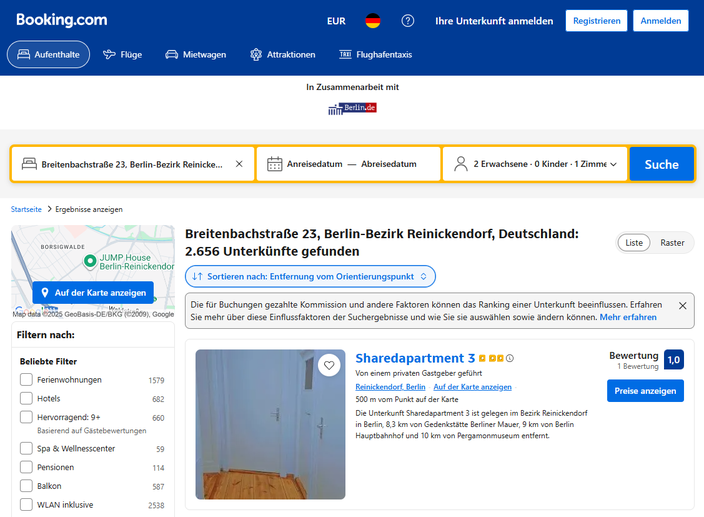Image resolution: width=704 pixels, height=517 pixels.
Task: Click the JUMP House map marker
Action: (x=90, y=261)
